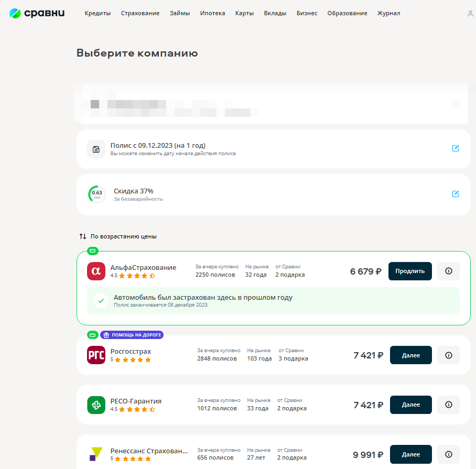Open the Образование menu
The height and width of the screenshot is (469, 476).
[347, 13]
